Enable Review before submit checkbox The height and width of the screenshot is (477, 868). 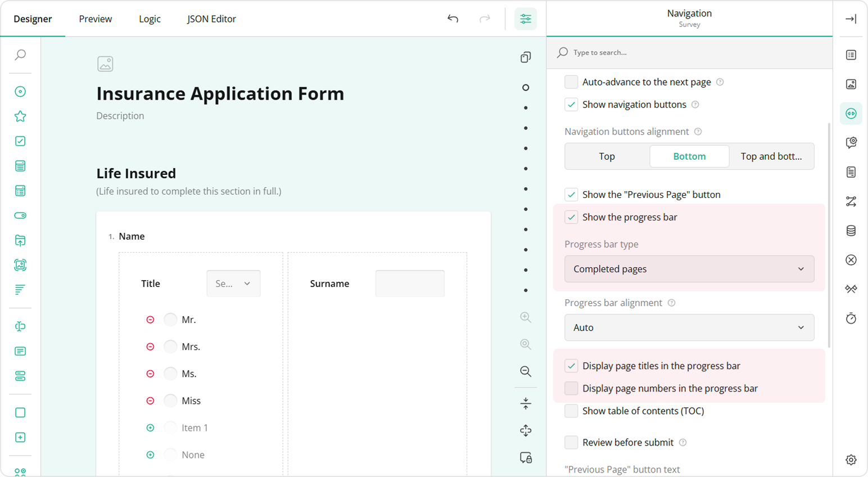coord(571,443)
